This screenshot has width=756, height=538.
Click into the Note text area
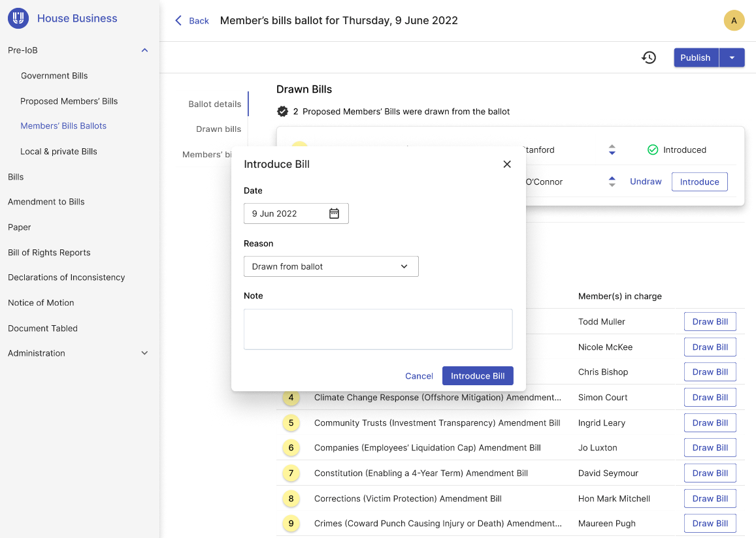coord(378,330)
